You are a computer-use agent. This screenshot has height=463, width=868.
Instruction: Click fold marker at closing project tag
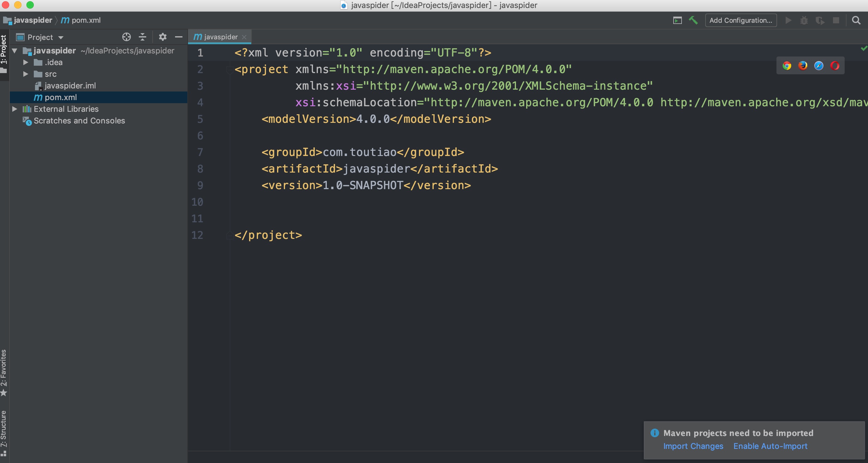[x=229, y=235]
